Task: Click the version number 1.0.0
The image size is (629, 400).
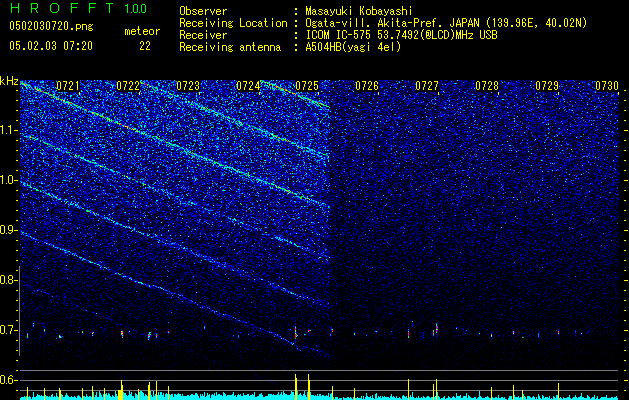Action: pos(136,8)
